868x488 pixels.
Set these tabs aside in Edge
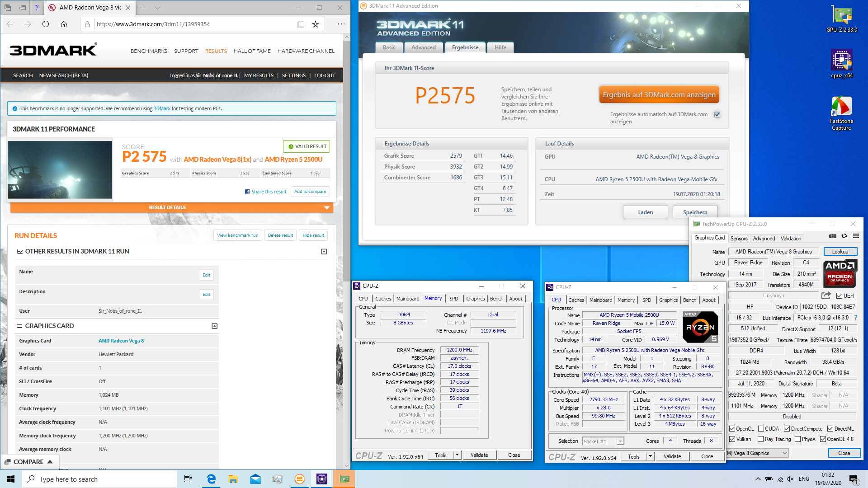pyautogui.click(x=23, y=8)
